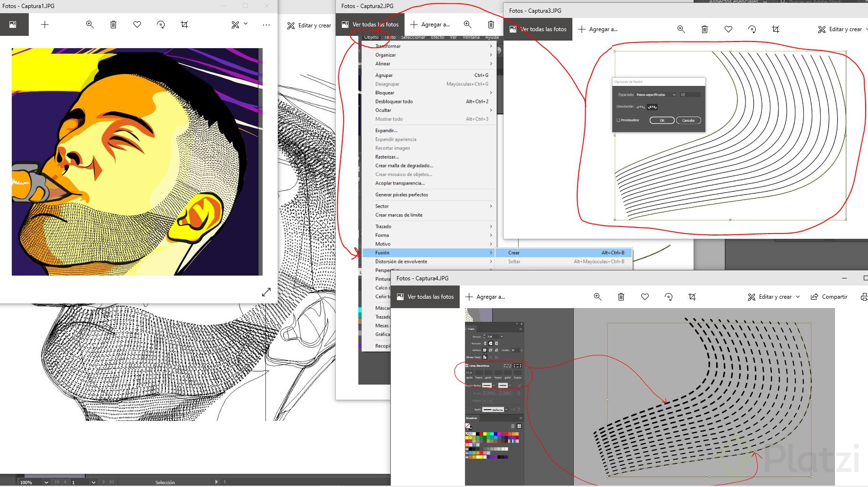Delete the Captura4 photo with trash icon
868x487 pixels.
pos(621,297)
